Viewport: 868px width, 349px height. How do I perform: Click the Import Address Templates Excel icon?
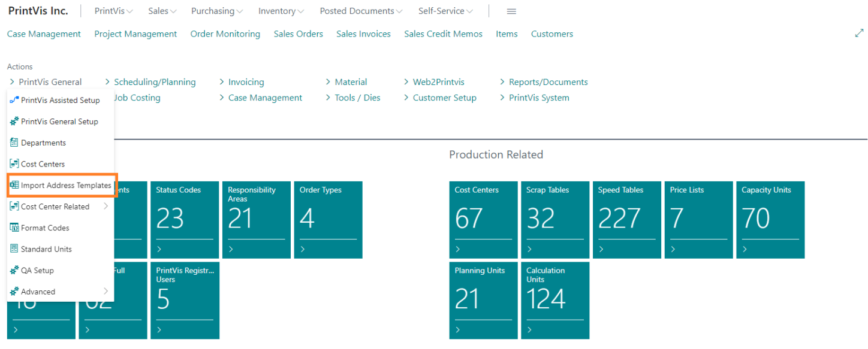pos(14,185)
